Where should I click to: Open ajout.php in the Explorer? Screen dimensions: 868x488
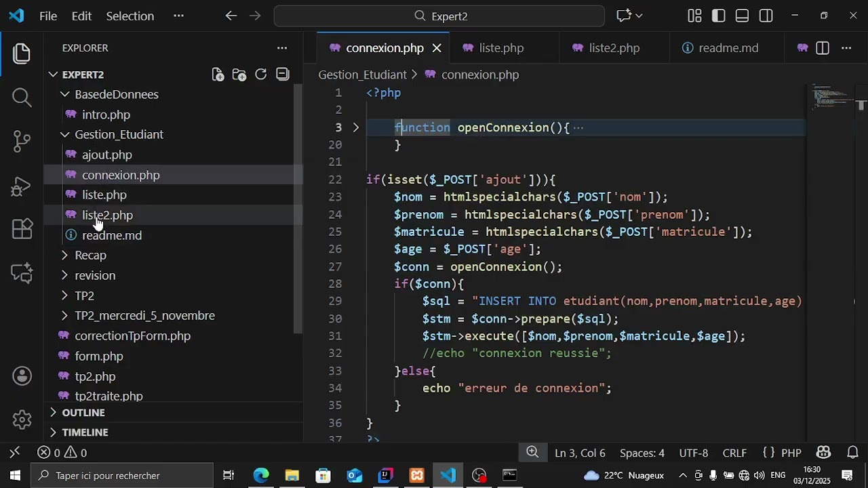(x=107, y=155)
